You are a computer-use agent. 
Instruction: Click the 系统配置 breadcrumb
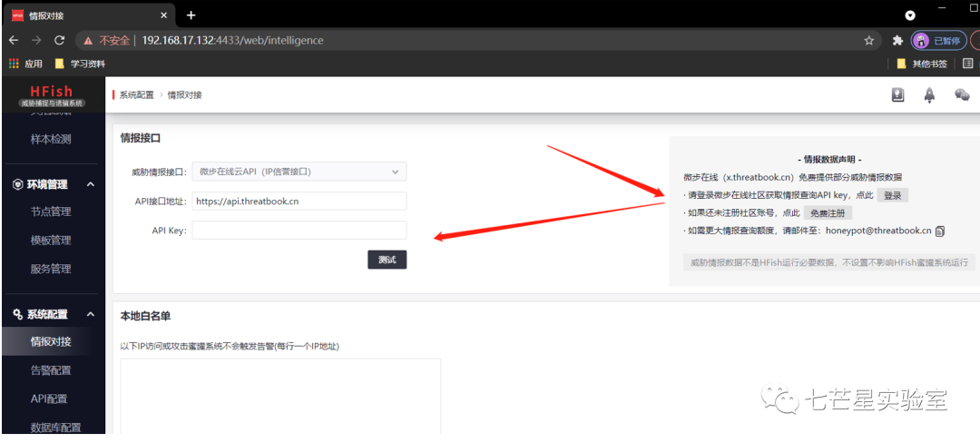[137, 95]
